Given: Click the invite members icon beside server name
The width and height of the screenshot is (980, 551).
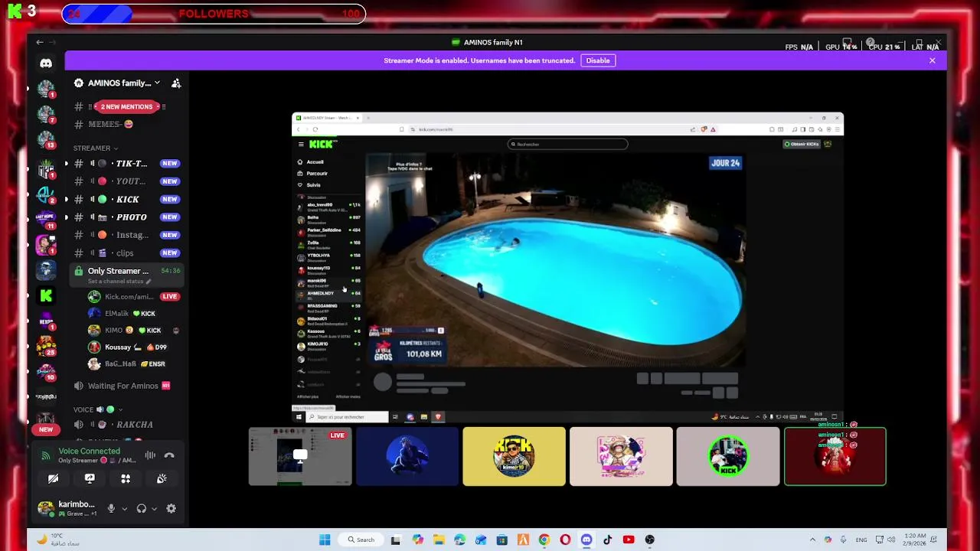Looking at the screenshot, I should (176, 83).
